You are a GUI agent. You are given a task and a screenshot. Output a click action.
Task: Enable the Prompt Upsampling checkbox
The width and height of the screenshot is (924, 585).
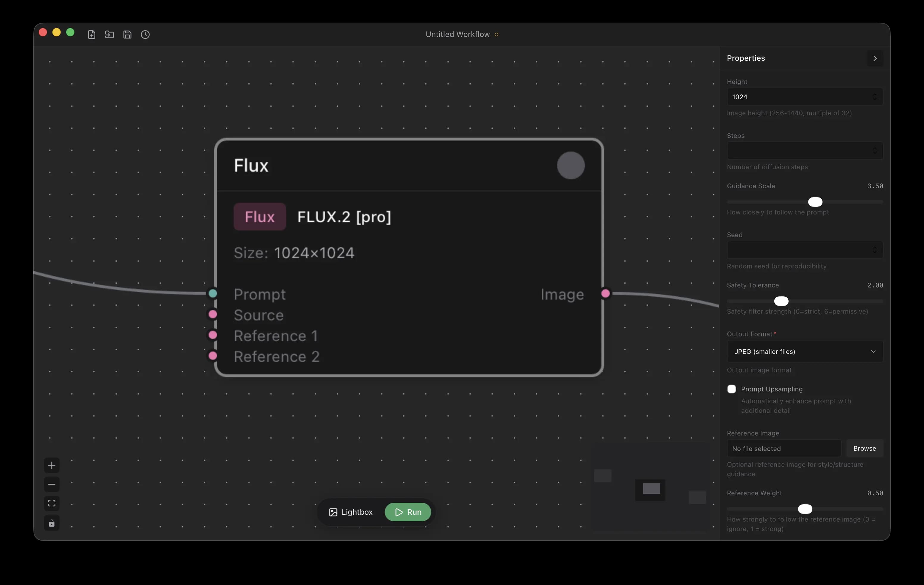[x=731, y=389]
